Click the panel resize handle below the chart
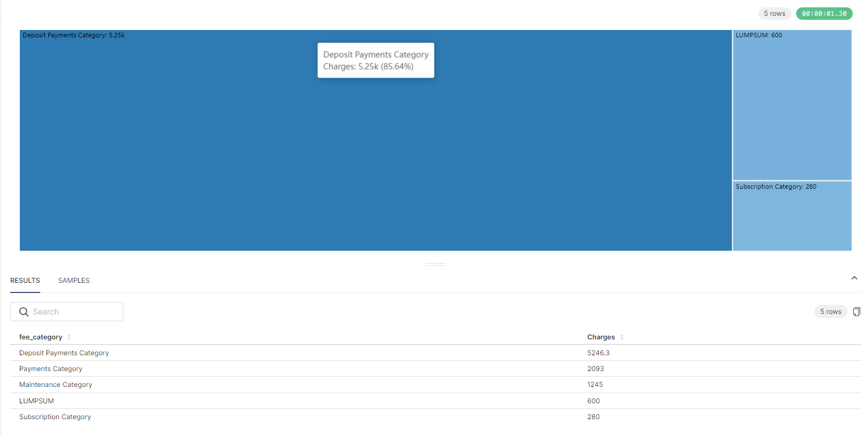 pos(435,264)
